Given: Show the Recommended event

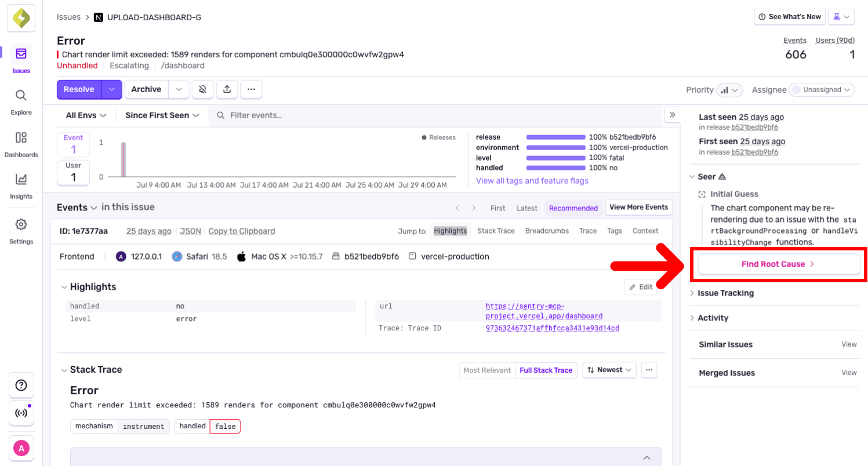Looking at the screenshot, I should click(573, 207).
